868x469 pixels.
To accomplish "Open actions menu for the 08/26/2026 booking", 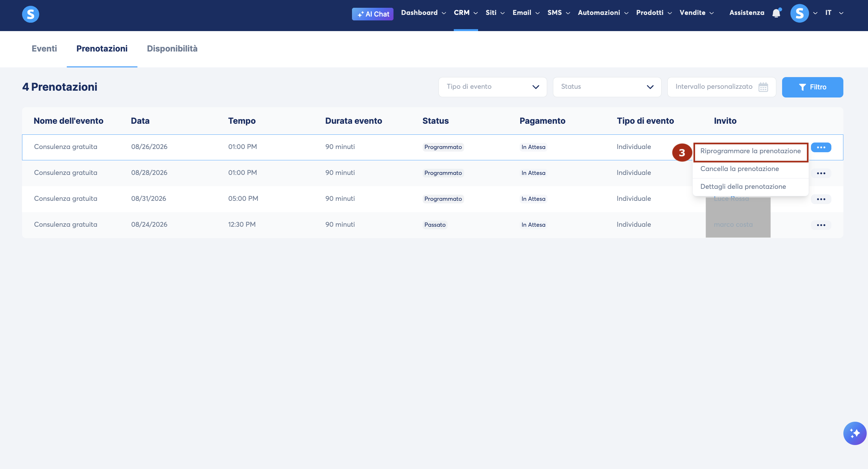I will tap(821, 147).
